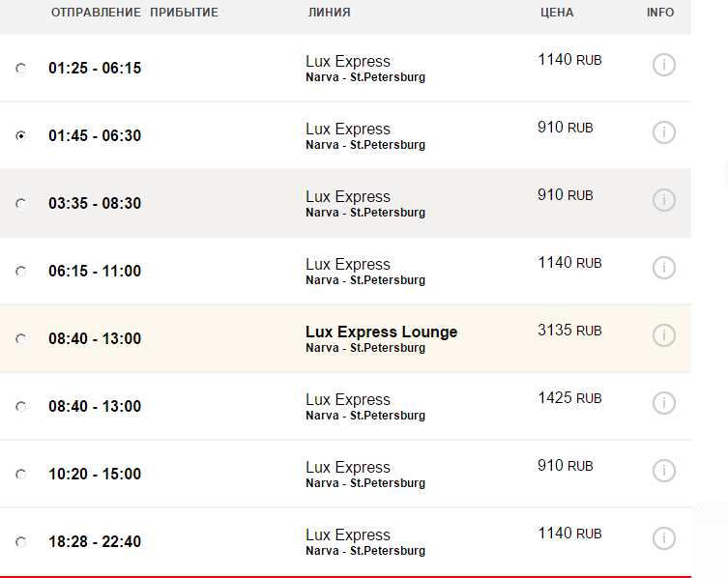Select the 10:20 - 15:00 radio button

click(21, 475)
